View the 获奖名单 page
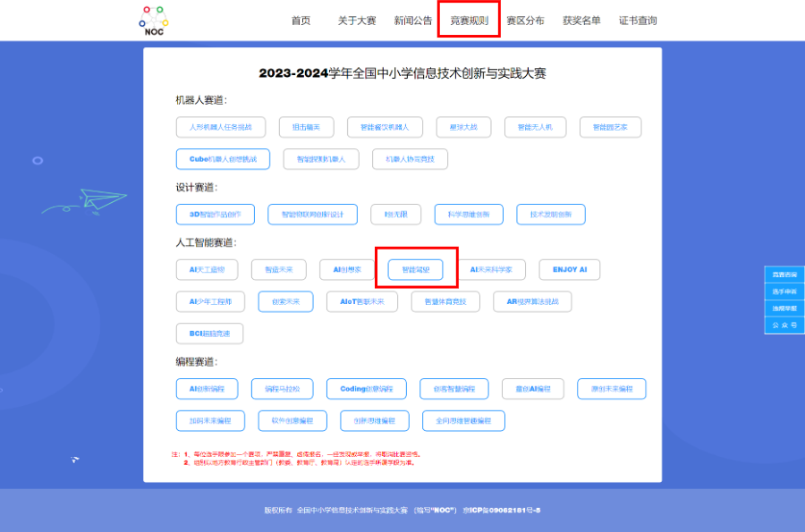Image resolution: width=805 pixels, height=532 pixels. point(580,21)
